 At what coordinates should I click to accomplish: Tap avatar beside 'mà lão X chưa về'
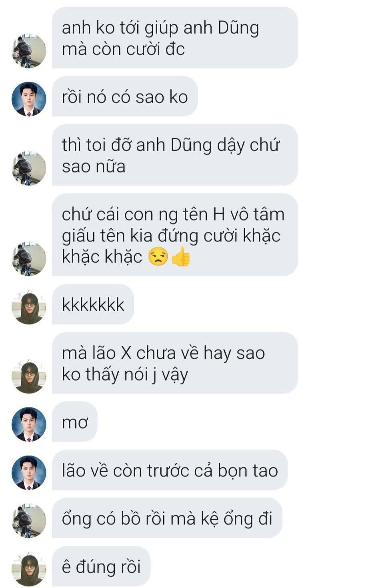click(x=29, y=376)
